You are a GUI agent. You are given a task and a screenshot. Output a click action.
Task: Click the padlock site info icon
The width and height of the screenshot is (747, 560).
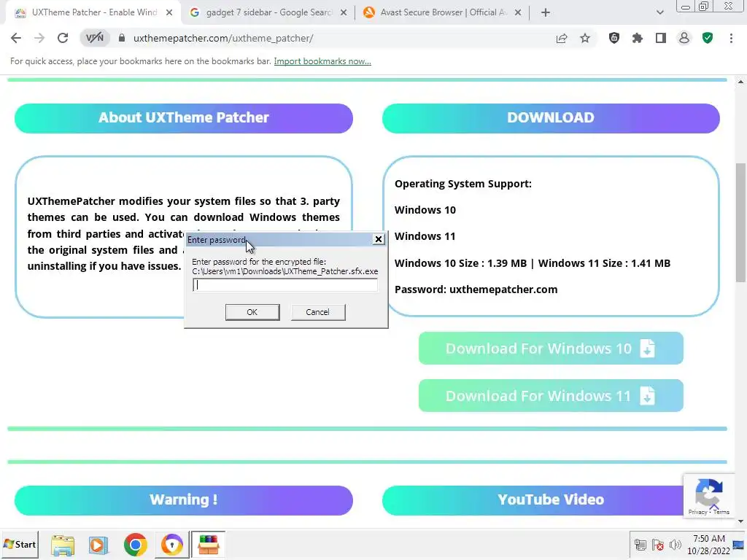coord(122,38)
